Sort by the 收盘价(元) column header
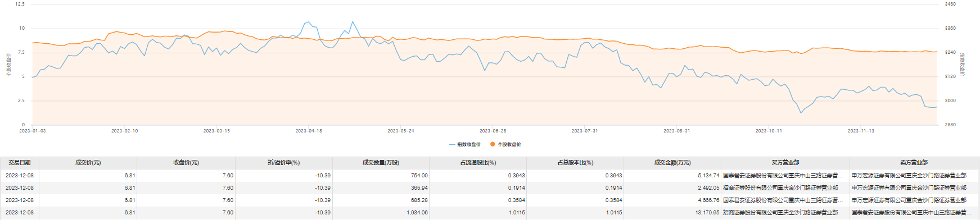 point(186,163)
